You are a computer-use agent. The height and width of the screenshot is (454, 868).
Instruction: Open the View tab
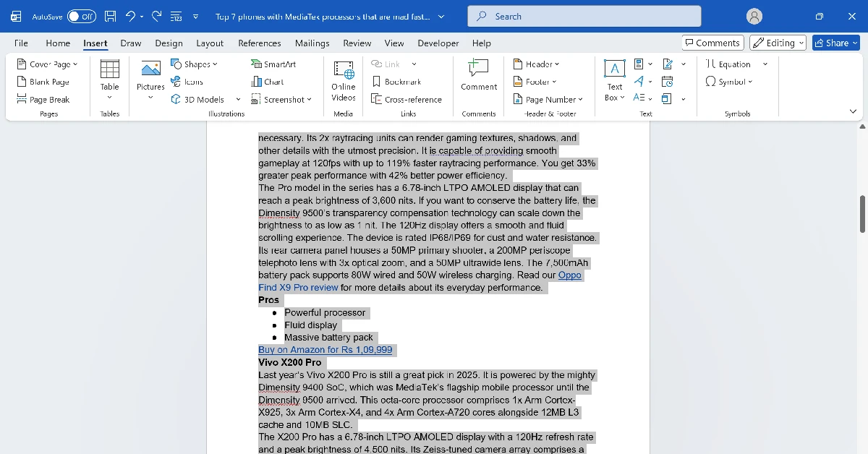(394, 43)
